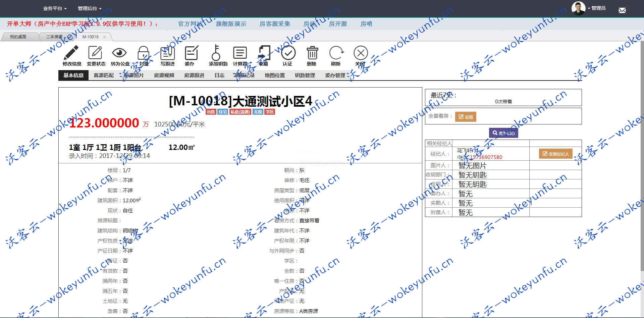Click the 添加钥匙 key icon
Screen dimensions: 644x318
pos(216,53)
